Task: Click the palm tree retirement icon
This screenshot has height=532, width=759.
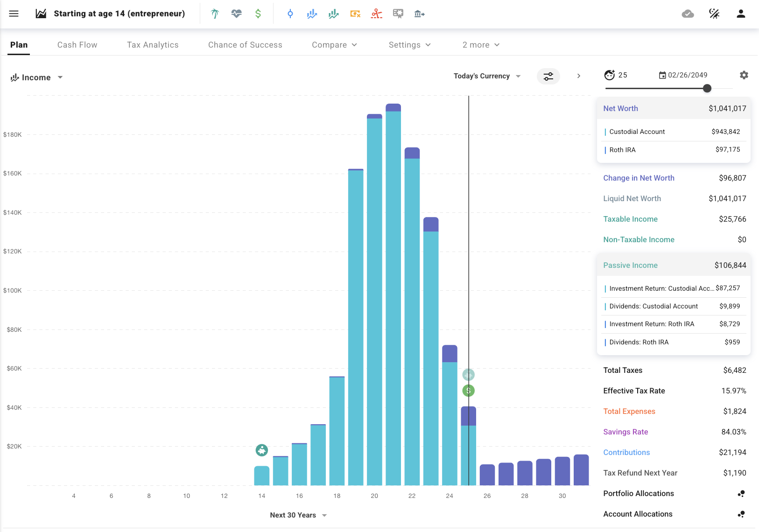Action: pyautogui.click(x=215, y=14)
